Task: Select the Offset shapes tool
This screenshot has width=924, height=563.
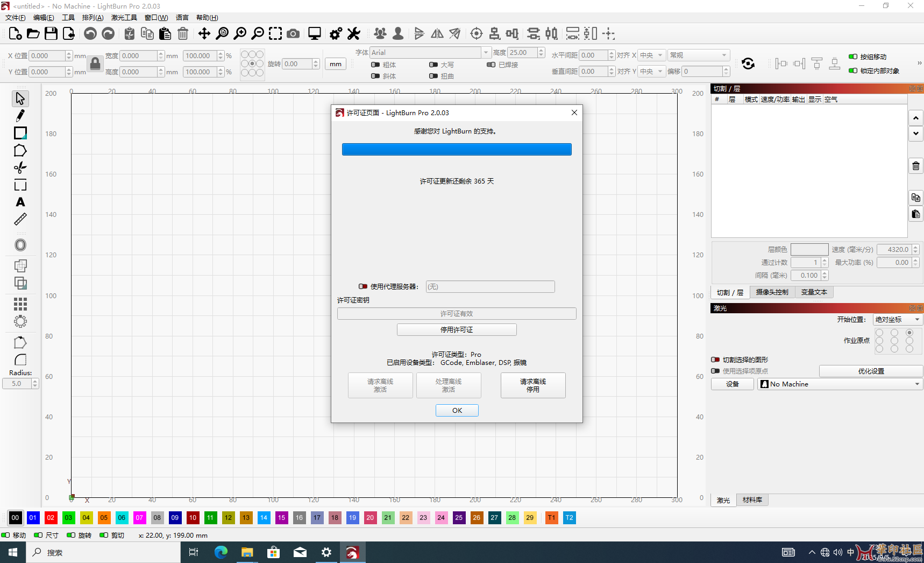Action: tap(20, 245)
